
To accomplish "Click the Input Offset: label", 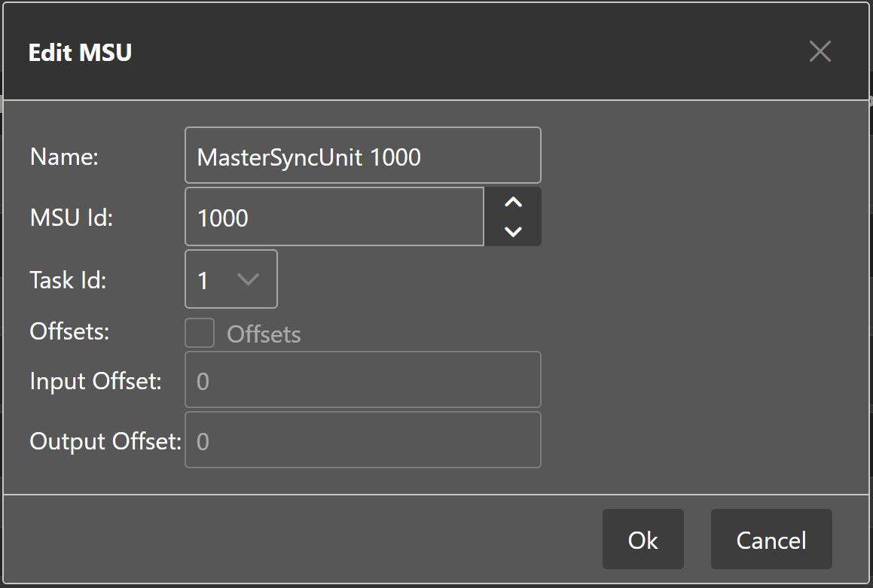I will tap(96, 381).
